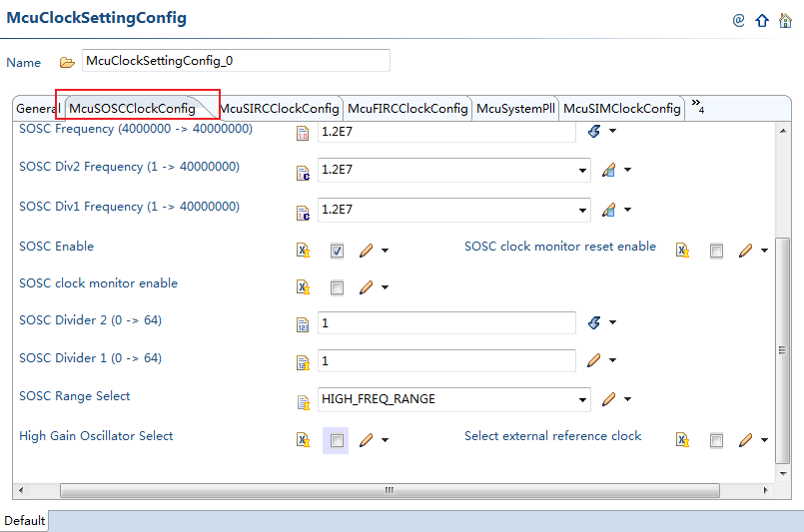Toggle High Gain Oscillator Select checkbox

[x=337, y=441]
